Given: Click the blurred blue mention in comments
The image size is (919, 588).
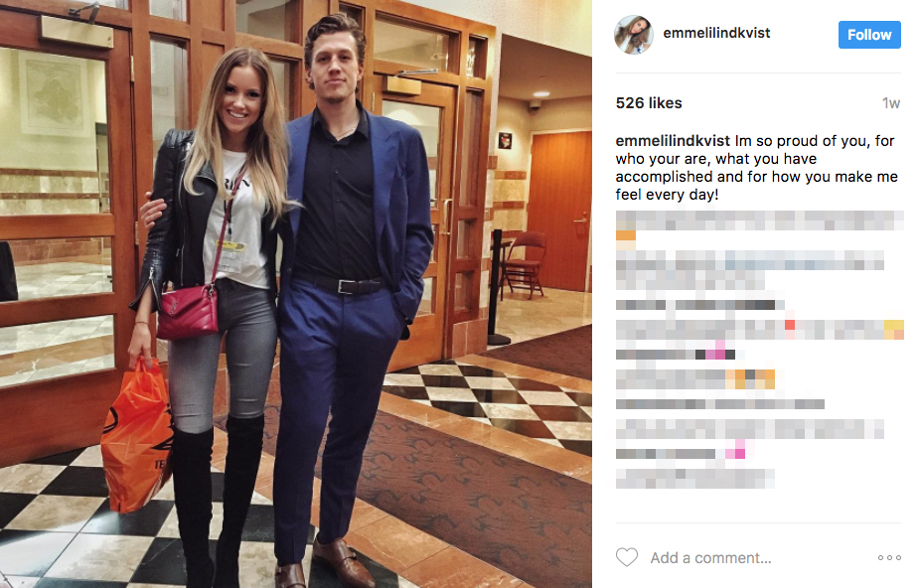Looking at the screenshot, I should coord(803,260).
